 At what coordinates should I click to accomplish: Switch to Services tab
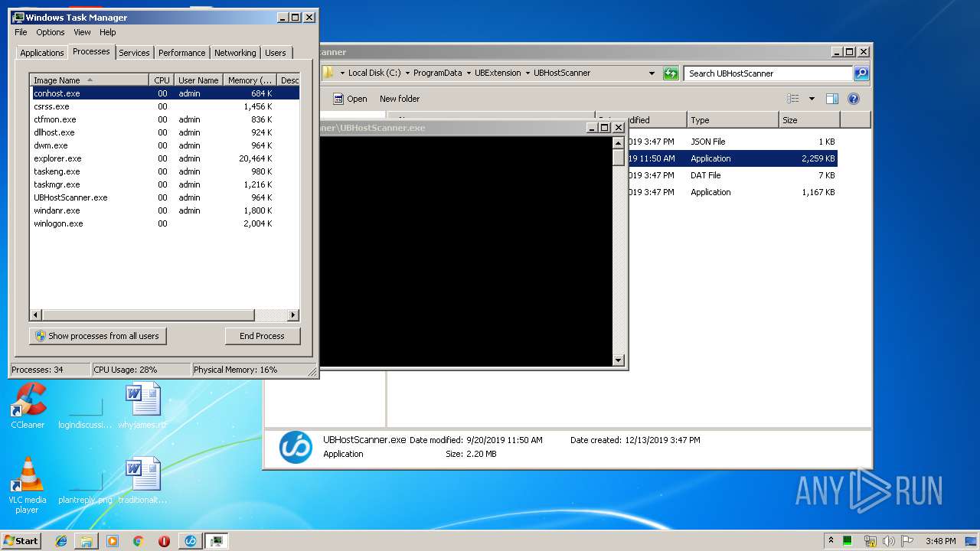[134, 53]
